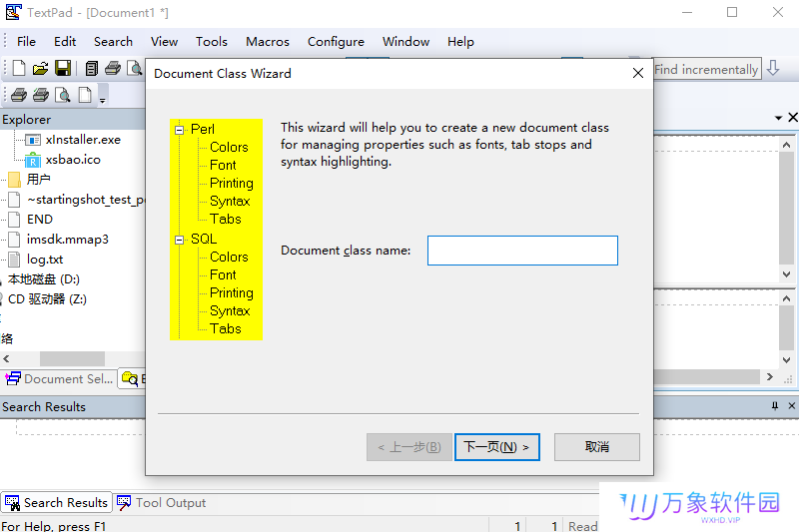Switch to the Tool Output tab
The height and width of the screenshot is (532, 799).
pyautogui.click(x=161, y=503)
